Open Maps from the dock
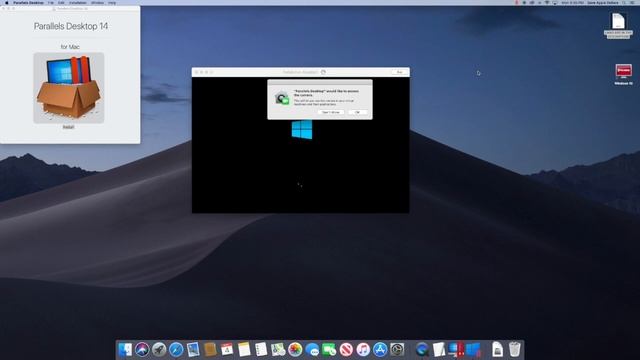This screenshot has width=640, height=360. [278, 350]
